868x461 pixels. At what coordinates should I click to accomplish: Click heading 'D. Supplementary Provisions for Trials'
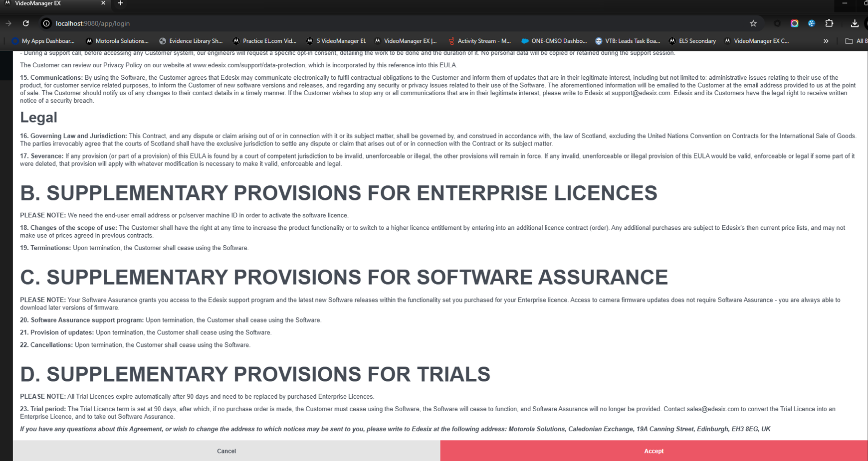coord(255,374)
